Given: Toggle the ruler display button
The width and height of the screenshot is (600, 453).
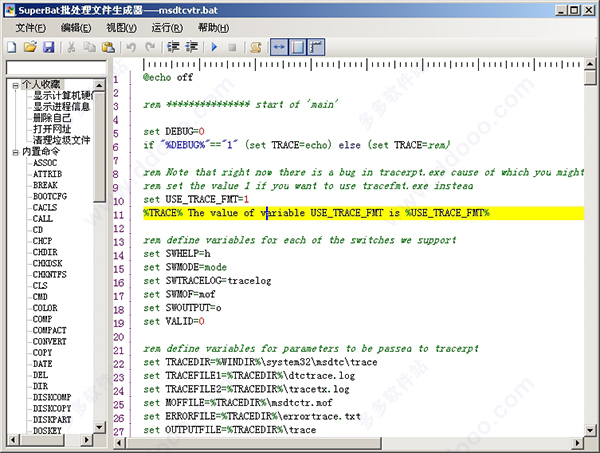Looking at the screenshot, I should (316, 47).
